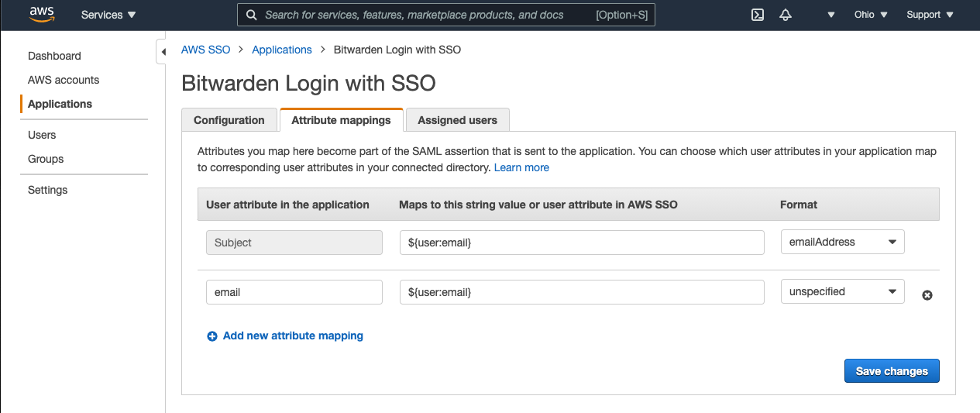Open the account dropdown arrow
Image resolution: width=980 pixels, height=413 pixels.
[831, 15]
